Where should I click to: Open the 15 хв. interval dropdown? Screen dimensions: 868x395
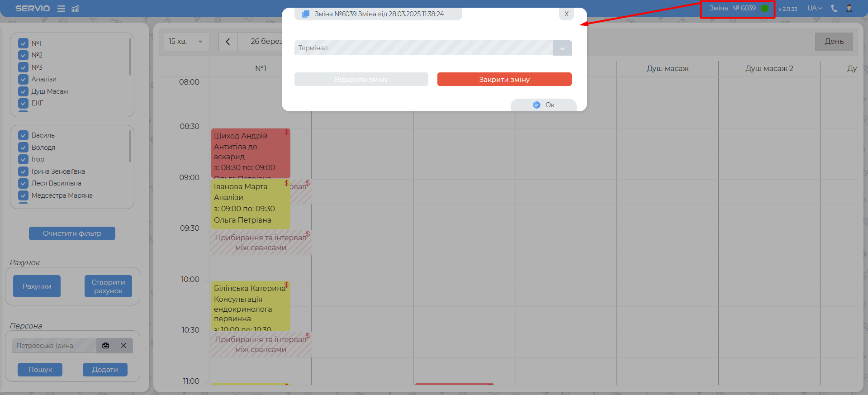(186, 42)
